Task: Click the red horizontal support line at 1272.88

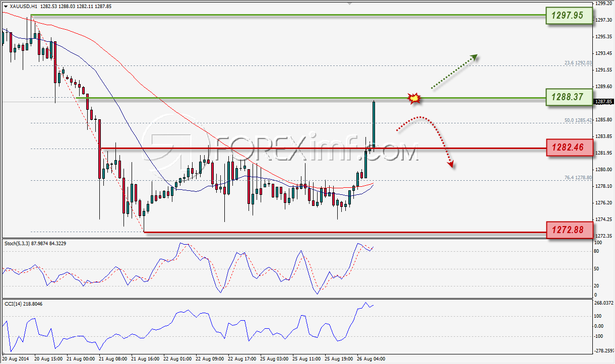Action: [x=345, y=232]
